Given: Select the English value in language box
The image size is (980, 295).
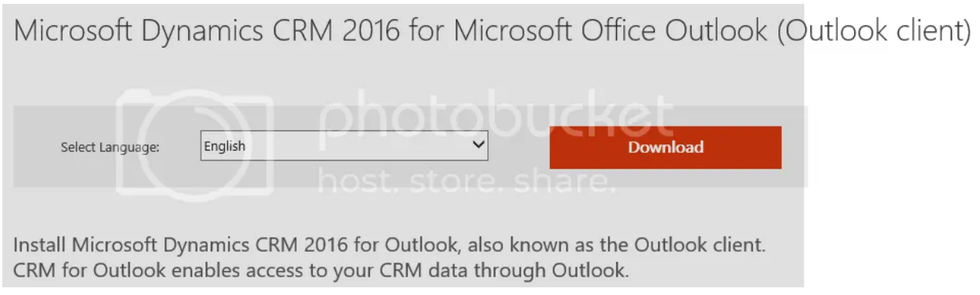Looking at the screenshot, I should [225, 146].
